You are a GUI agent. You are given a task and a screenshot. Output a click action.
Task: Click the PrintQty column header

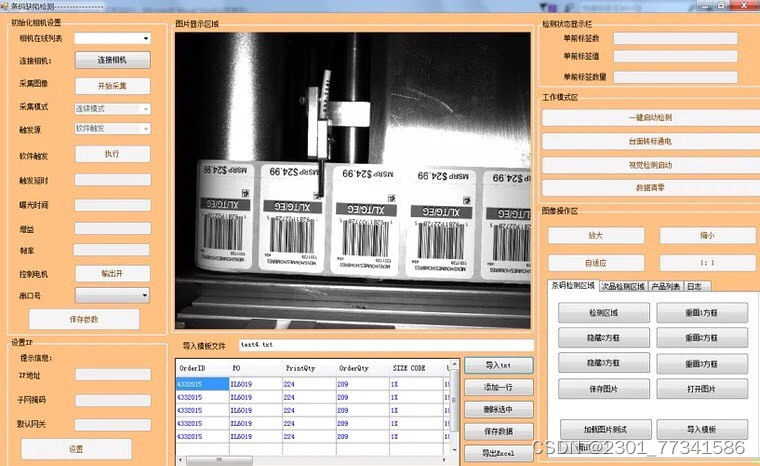[309, 369]
